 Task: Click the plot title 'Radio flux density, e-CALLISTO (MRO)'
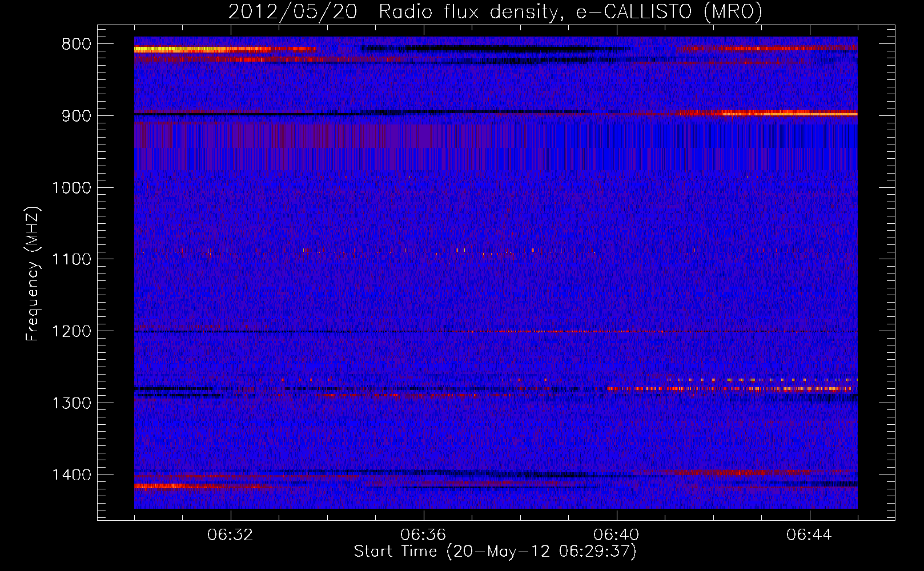tap(571, 11)
